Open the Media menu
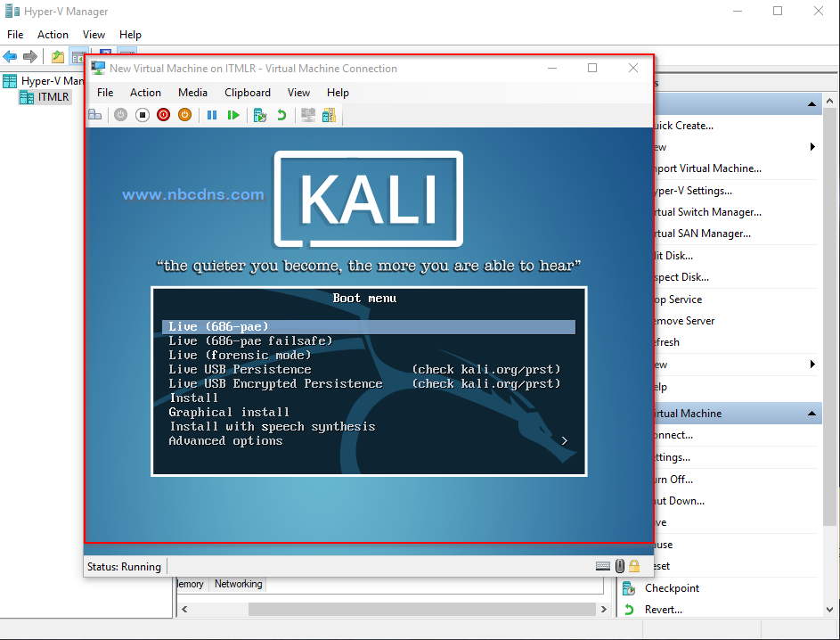Viewport: 840px width, 640px height. (193, 92)
